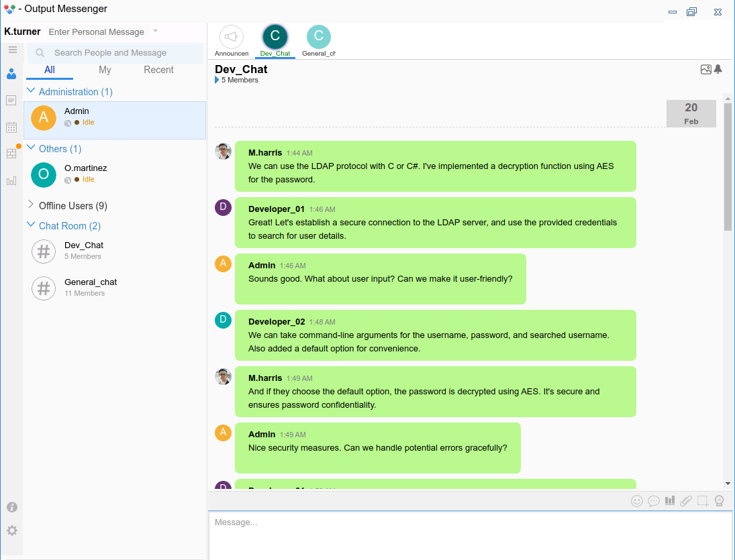Click the search magnifier icon
735x560 pixels.
pos(40,53)
